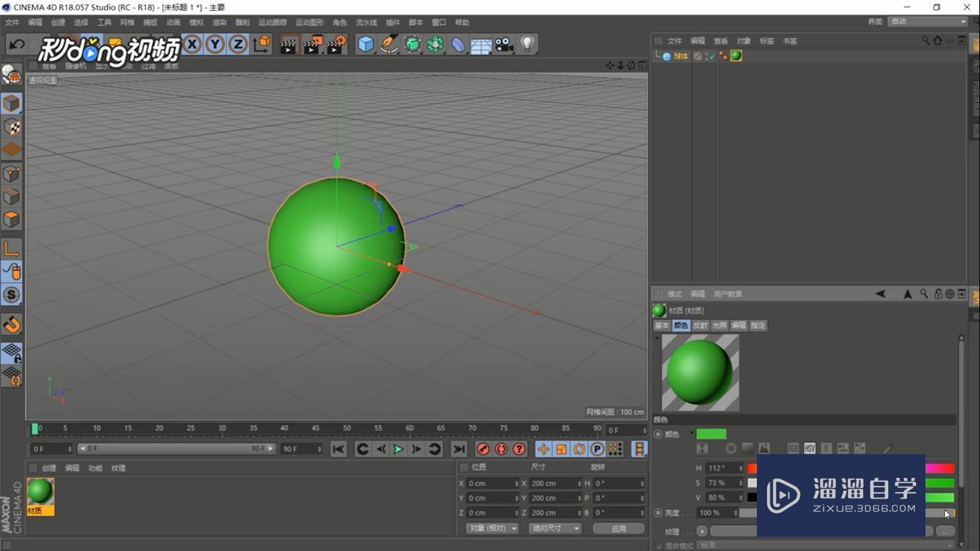
Task: Toggle position keyframe recording
Action: point(543,449)
